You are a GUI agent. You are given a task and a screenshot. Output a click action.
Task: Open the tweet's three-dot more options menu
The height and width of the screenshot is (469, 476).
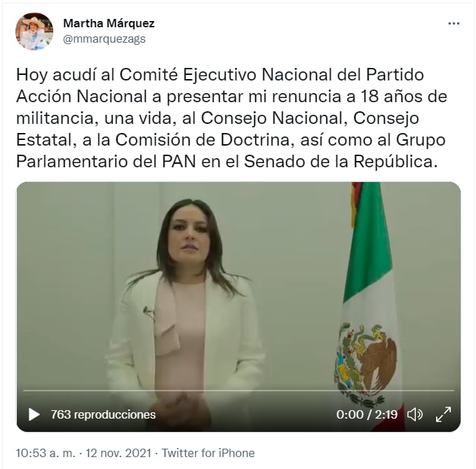tap(454, 23)
